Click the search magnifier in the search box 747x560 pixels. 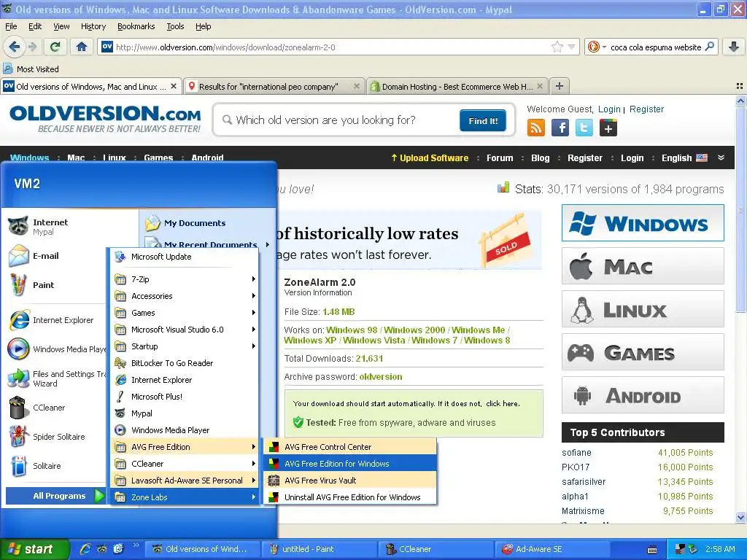click(709, 47)
